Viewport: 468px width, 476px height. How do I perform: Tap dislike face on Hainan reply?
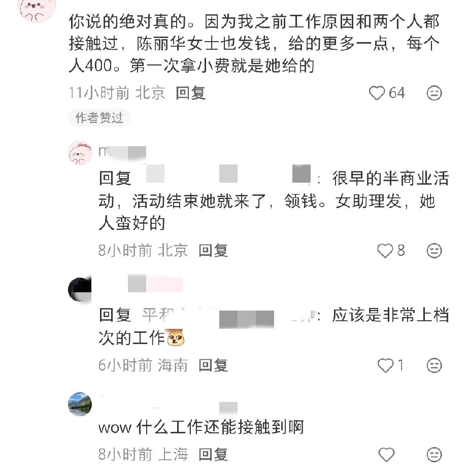tap(434, 365)
